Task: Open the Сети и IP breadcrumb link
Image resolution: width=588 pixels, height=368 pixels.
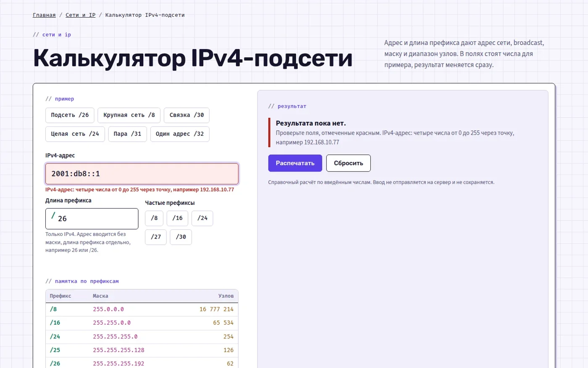Action: pyautogui.click(x=80, y=15)
